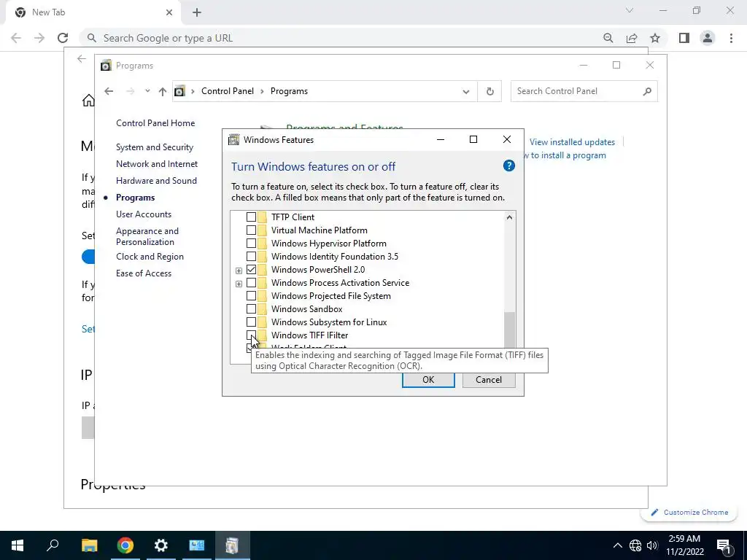Expand the Windows PowerShell 2.0 tree node
Viewport: 747px width, 560px height.
[x=239, y=271]
